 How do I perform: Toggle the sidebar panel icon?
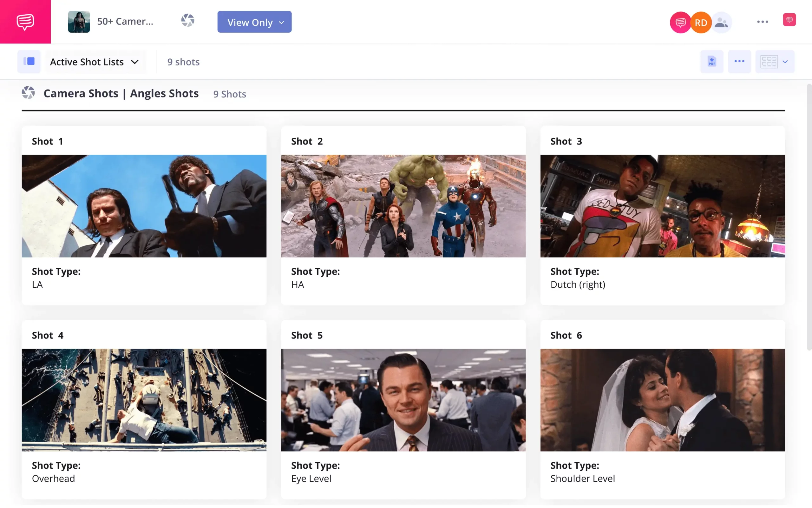tap(29, 62)
